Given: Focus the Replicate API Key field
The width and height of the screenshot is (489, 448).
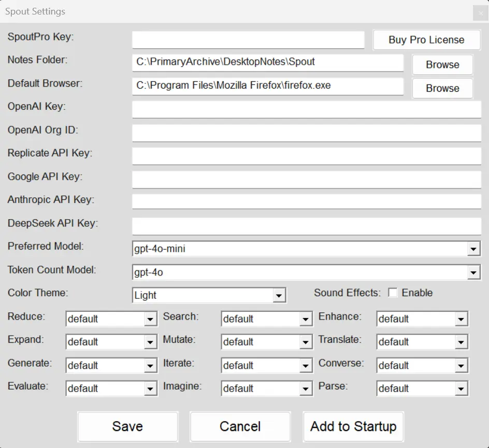Looking at the screenshot, I should 307,156.
